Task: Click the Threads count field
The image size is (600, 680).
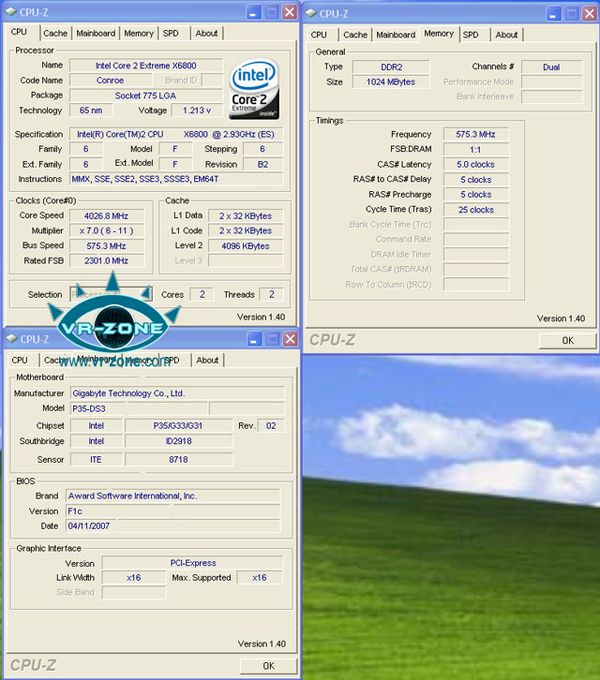Action: point(271,294)
